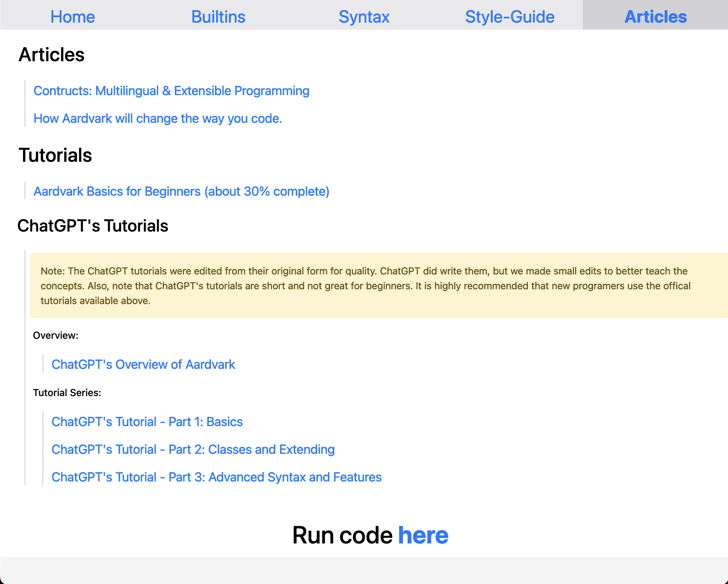
Task: Click the 'Overview:' label
Action: tap(56, 336)
